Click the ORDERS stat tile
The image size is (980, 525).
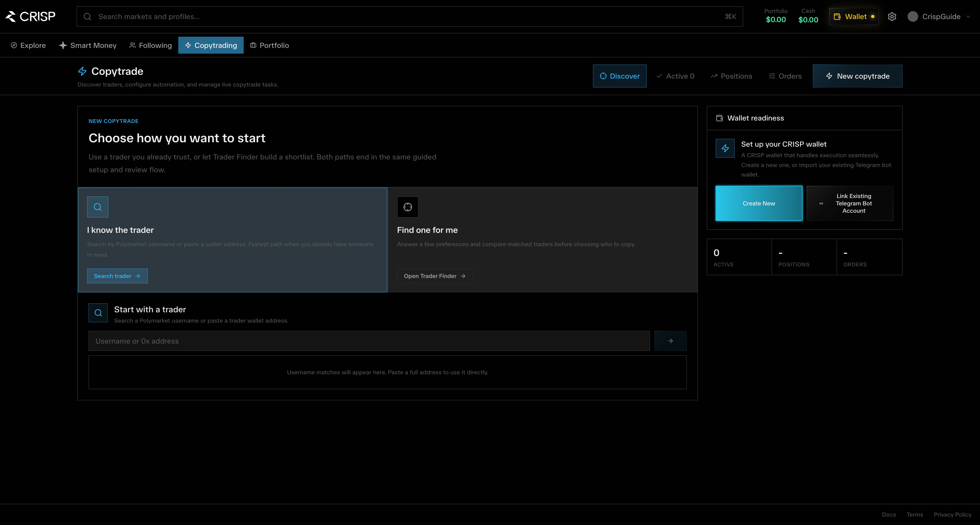(869, 257)
